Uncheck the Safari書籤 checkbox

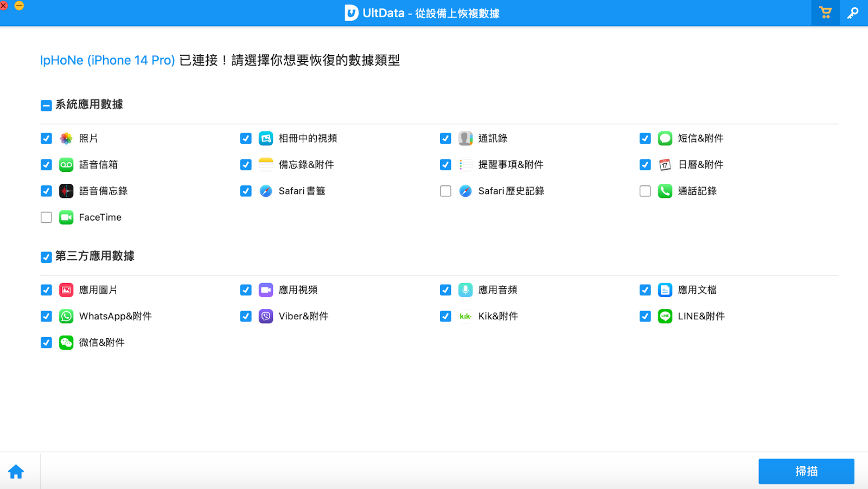click(x=246, y=191)
